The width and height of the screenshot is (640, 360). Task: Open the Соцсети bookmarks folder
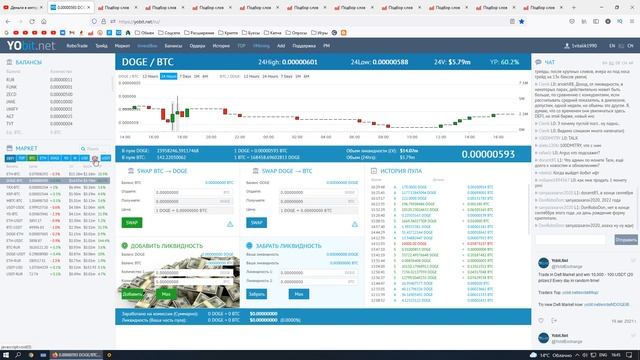[169, 33]
